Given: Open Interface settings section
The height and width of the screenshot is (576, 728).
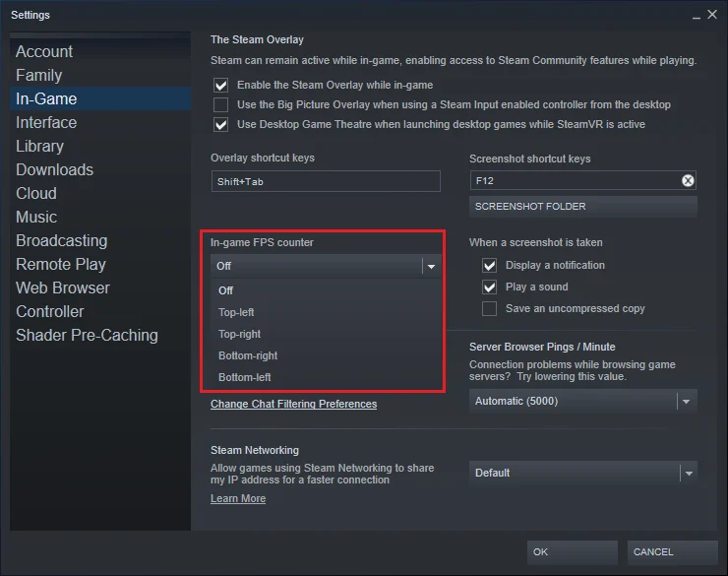Looking at the screenshot, I should coord(100,123).
